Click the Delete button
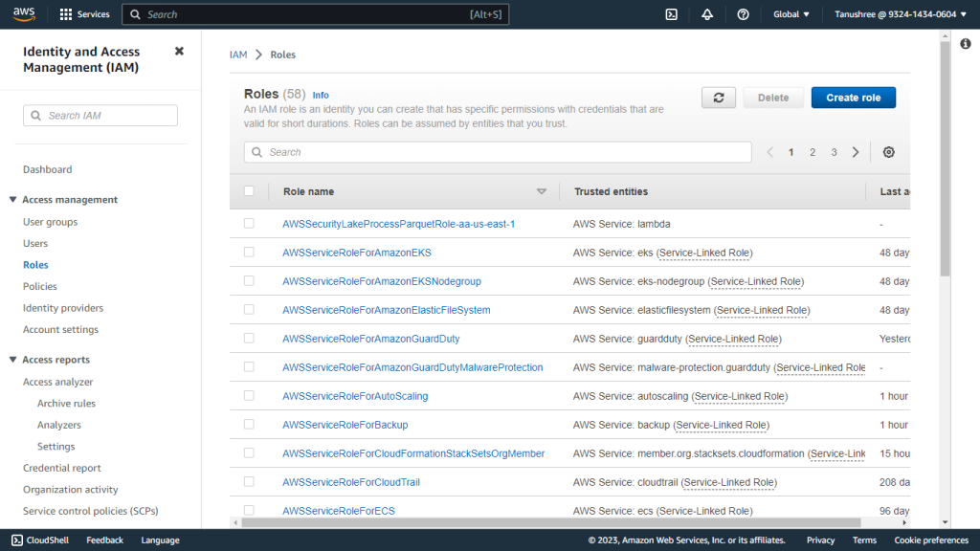The image size is (980, 551). [773, 98]
